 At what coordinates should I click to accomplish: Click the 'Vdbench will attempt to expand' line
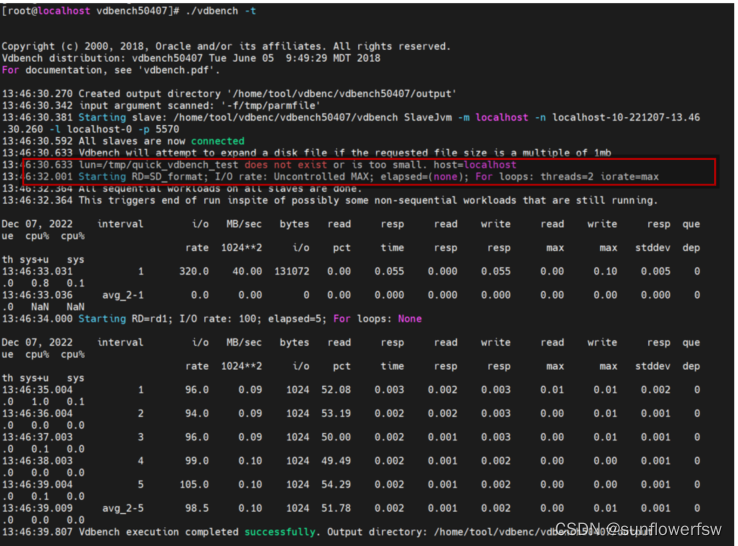306,153
